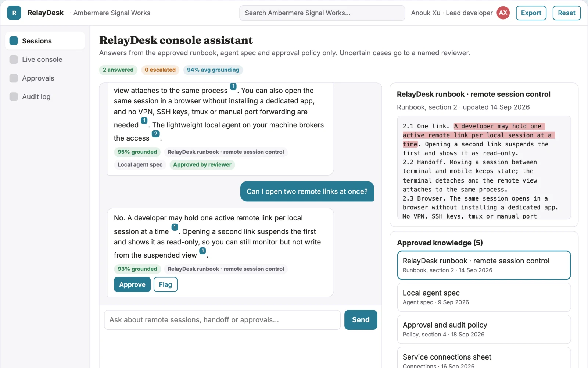Select the Local agent spec card dated 9 Sep 2026
Image resolution: width=588 pixels, height=368 pixels.
coord(484,297)
